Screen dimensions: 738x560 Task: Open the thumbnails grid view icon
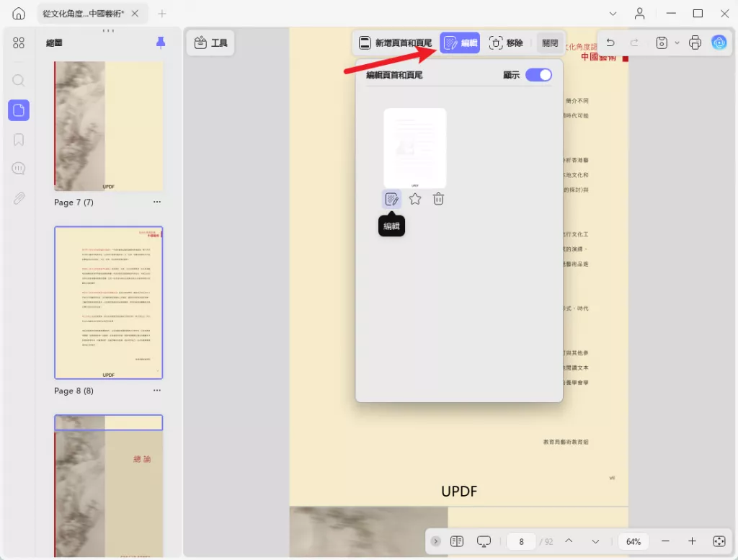point(19,43)
